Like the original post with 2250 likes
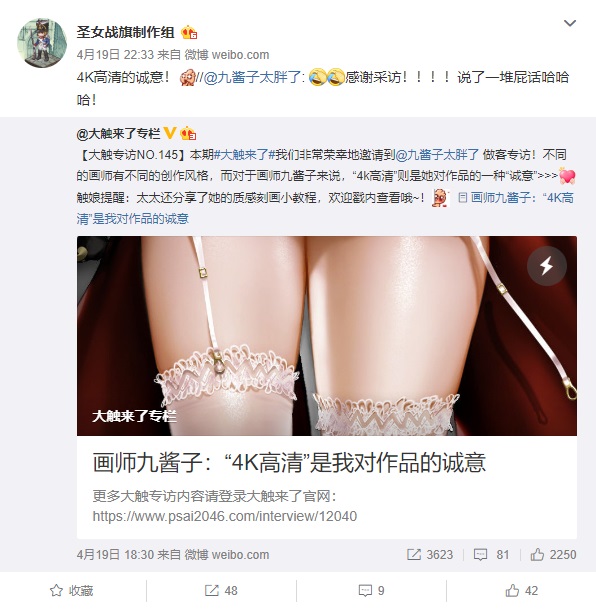Screen dimensions: 596x609 553,554
